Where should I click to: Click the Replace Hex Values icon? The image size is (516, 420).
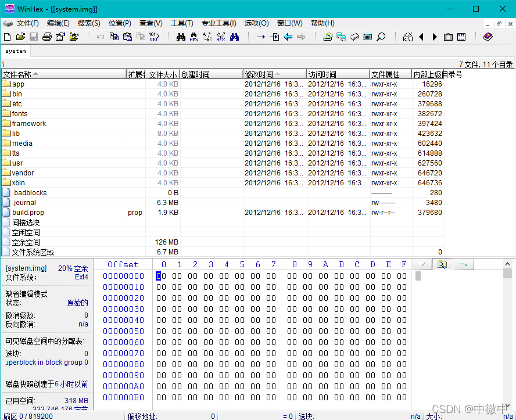coord(221,37)
